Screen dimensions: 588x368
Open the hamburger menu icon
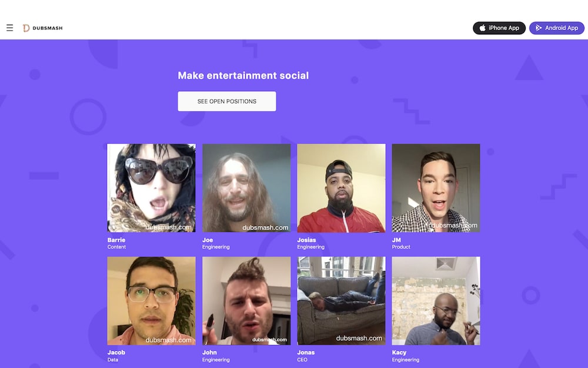point(10,28)
